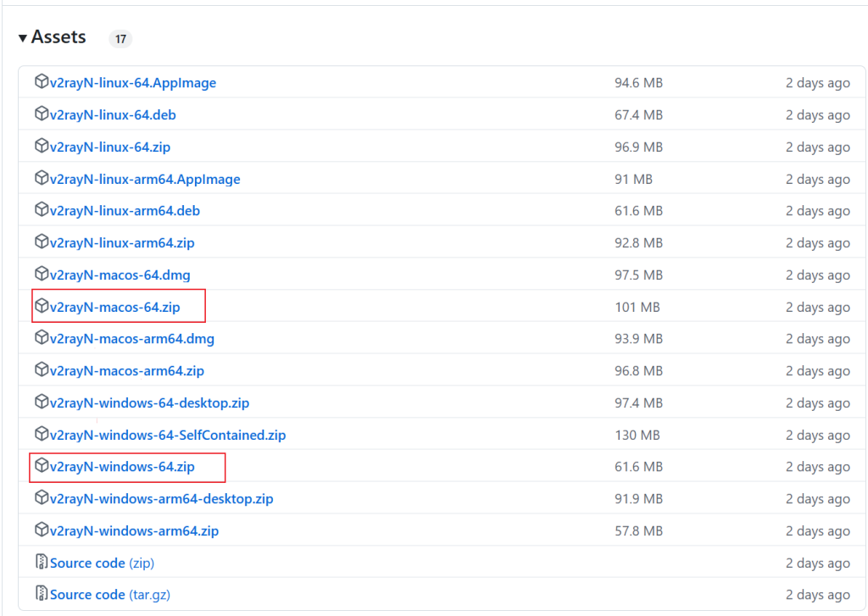868x616 pixels.
Task: Click zip file icon beside Source code (zip)
Action: (x=42, y=563)
